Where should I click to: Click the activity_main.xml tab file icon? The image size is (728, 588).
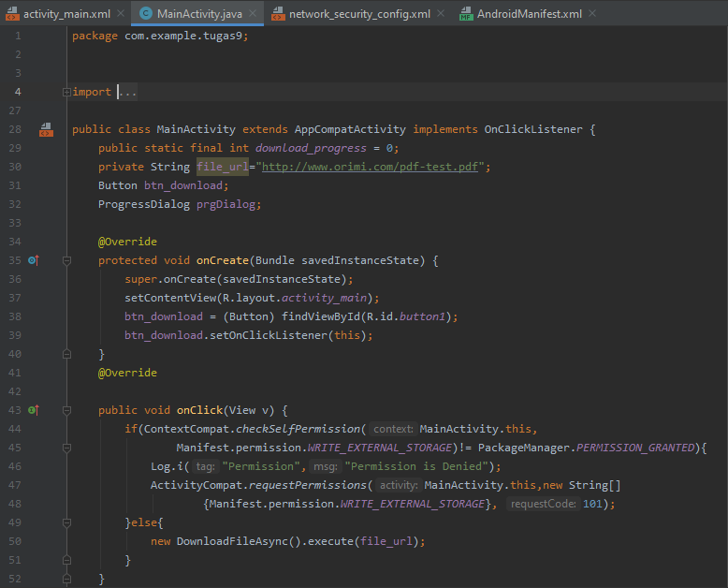pos(12,14)
